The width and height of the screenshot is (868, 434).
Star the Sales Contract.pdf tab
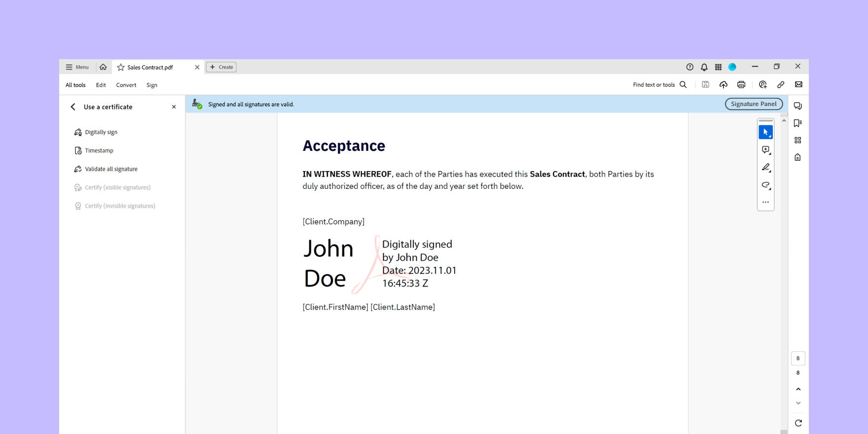click(121, 67)
